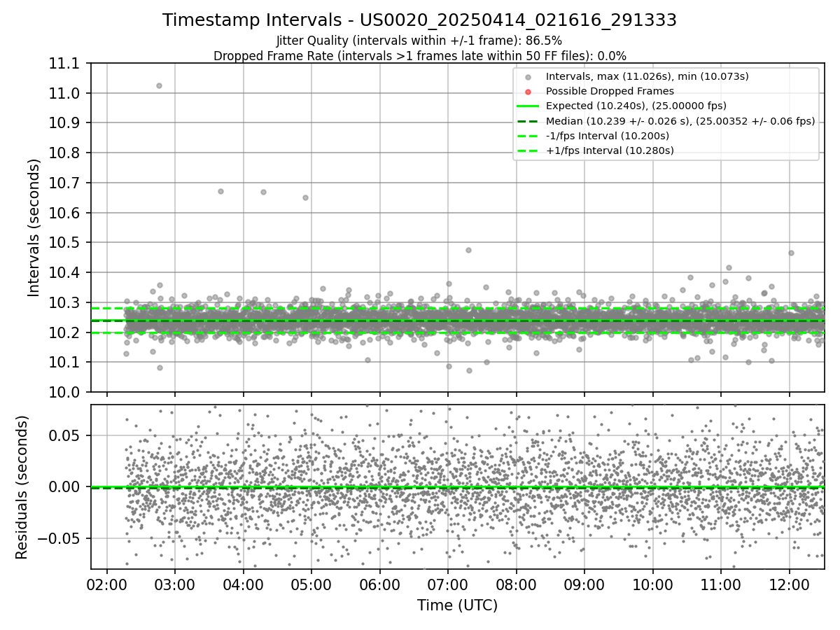Screen dimensions: 840x630
Task: Click the 03:00 time tick label
Action: 175,585
